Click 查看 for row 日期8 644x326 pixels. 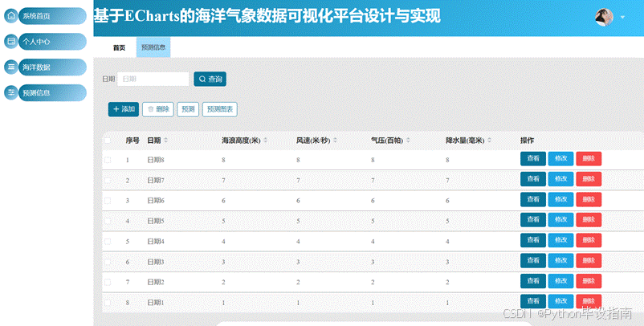coord(533,158)
